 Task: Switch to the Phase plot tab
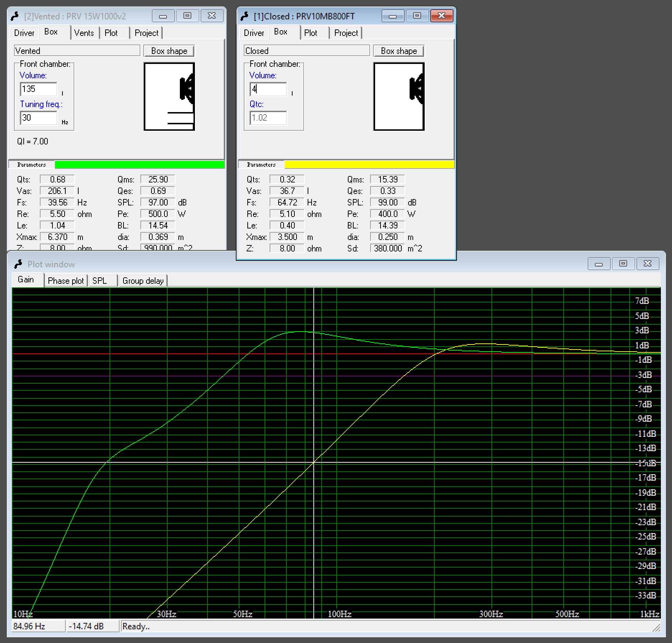pyautogui.click(x=66, y=281)
